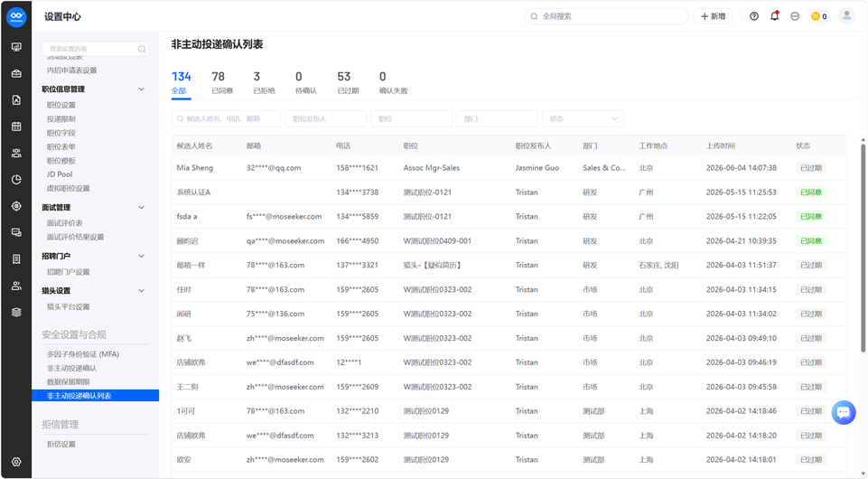
Task: Focus the 全局搜索 search field
Action: tap(606, 16)
